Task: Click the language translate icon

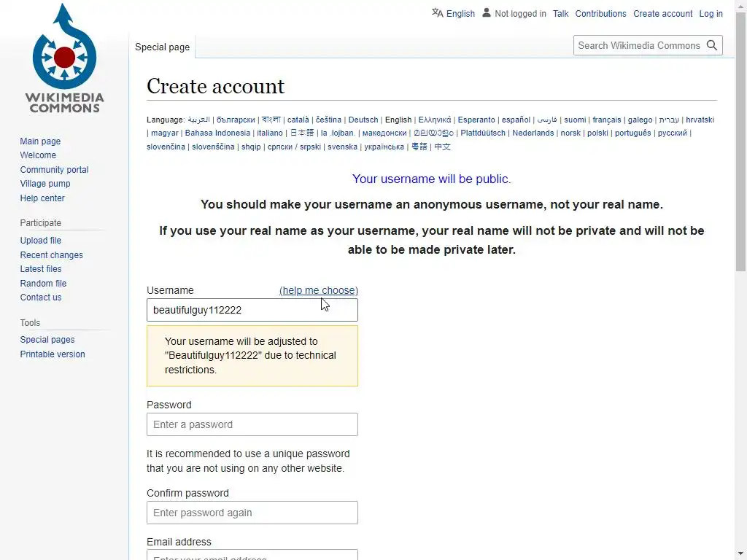Action: 438,13
